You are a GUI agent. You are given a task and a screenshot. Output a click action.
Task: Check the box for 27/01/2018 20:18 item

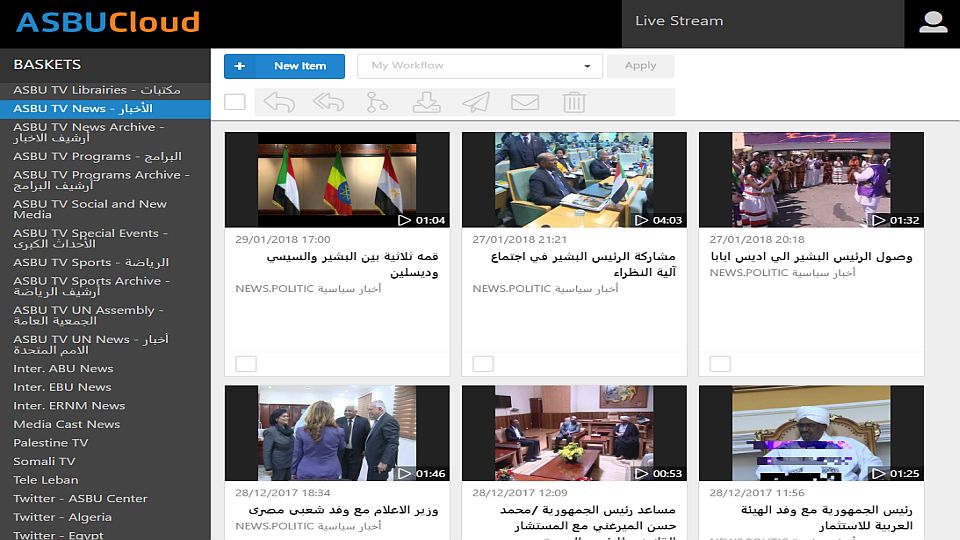(720, 364)
